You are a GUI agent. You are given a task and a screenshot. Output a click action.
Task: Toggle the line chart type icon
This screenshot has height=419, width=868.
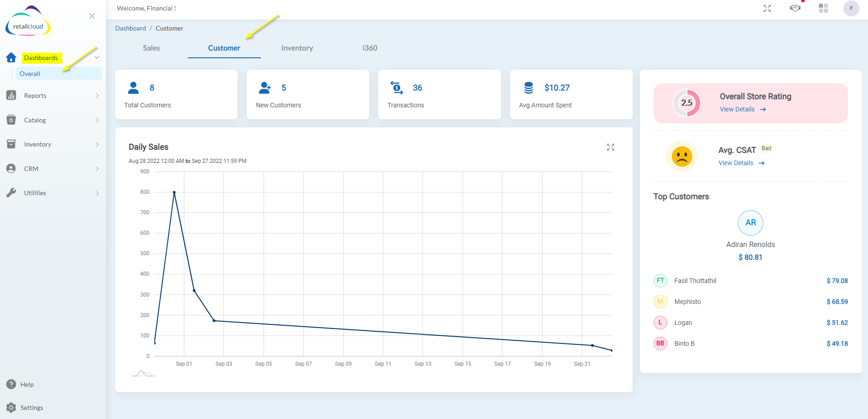pos(143,374)
